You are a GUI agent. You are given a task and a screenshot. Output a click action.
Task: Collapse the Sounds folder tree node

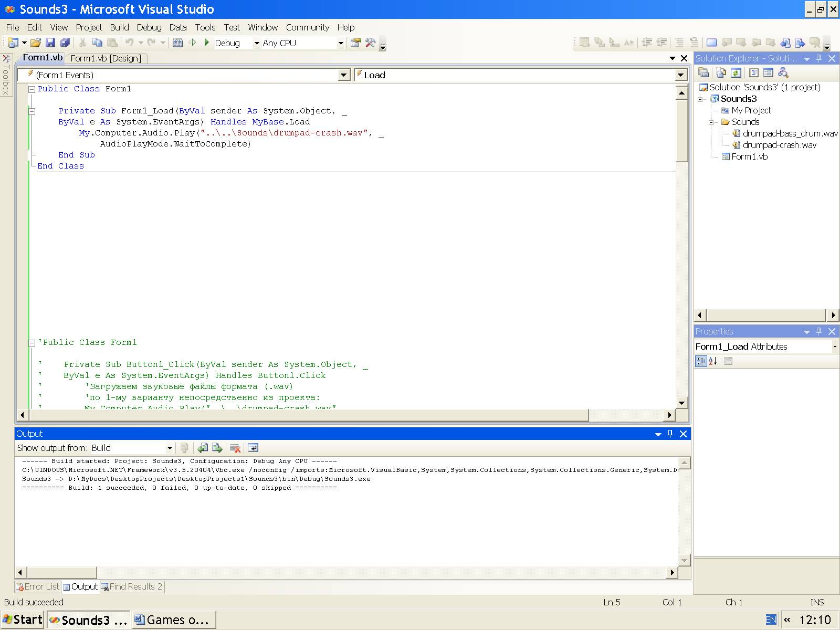[x=712, y=122]
